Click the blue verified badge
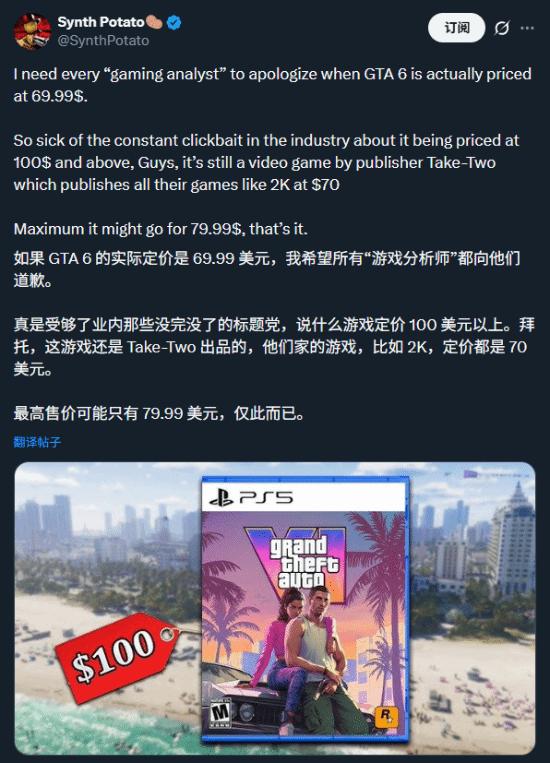Image resolution: width=550 pixels, height=763 pixels. 174,22
